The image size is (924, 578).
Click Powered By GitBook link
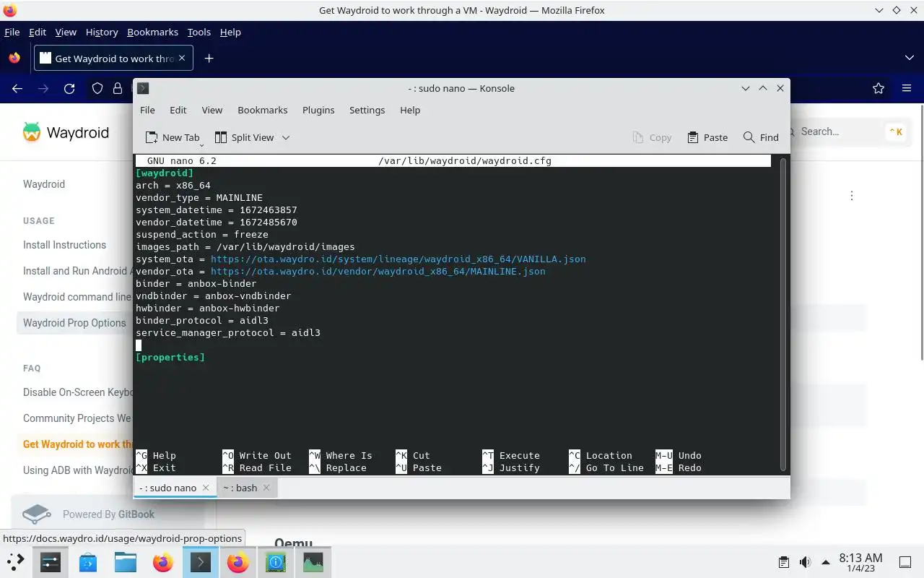[x=108, y=514]
